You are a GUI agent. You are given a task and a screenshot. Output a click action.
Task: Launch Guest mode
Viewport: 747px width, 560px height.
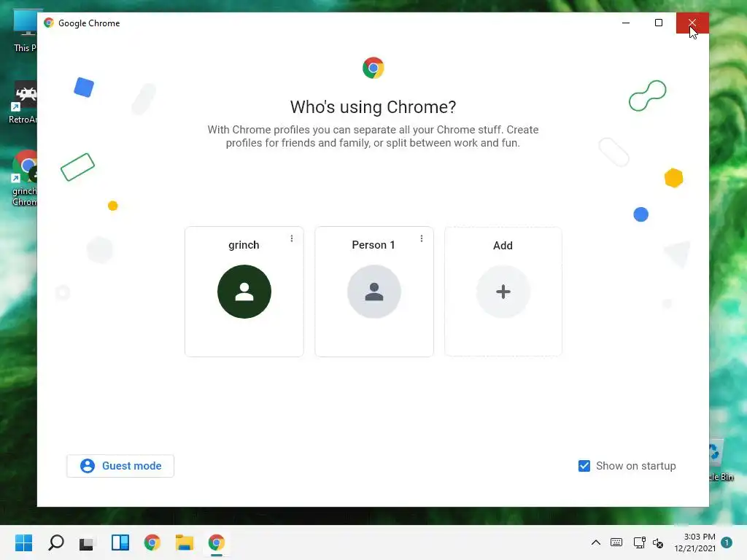click(x=120, y=466)
